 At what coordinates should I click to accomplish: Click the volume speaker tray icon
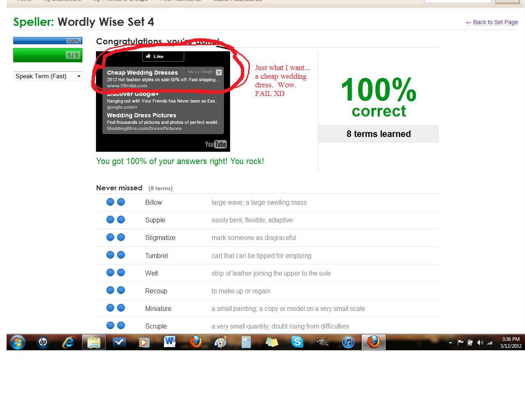click(480, 342)
